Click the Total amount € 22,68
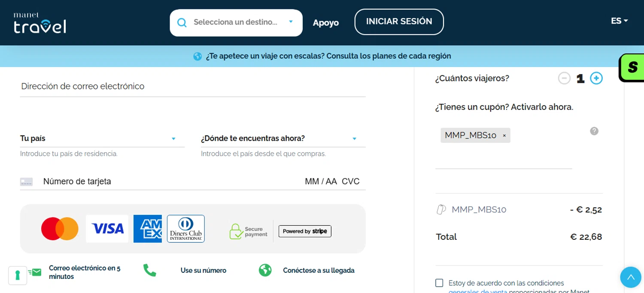Image resolution: width=644 pixels, height=293 pixels. coord(586,237)
